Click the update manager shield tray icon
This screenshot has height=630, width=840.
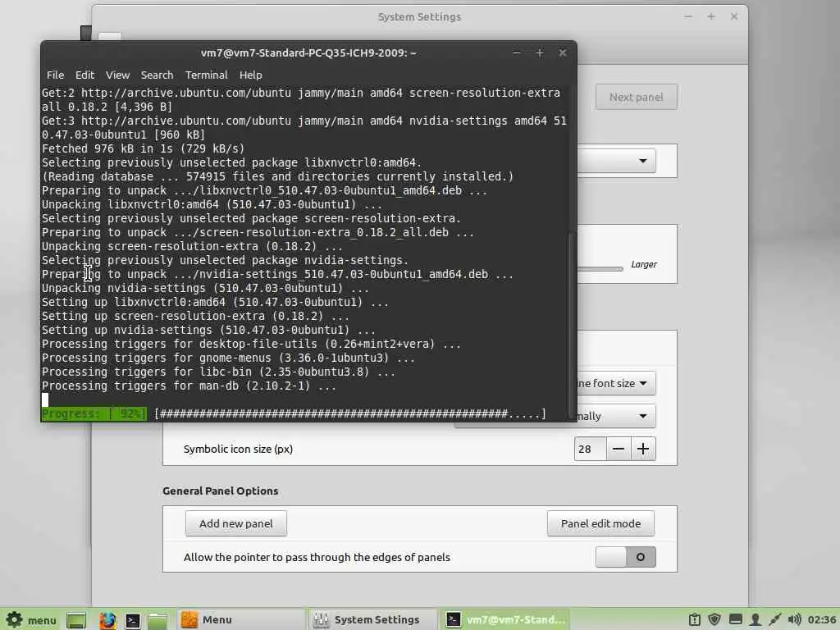(x=714, y=620)
